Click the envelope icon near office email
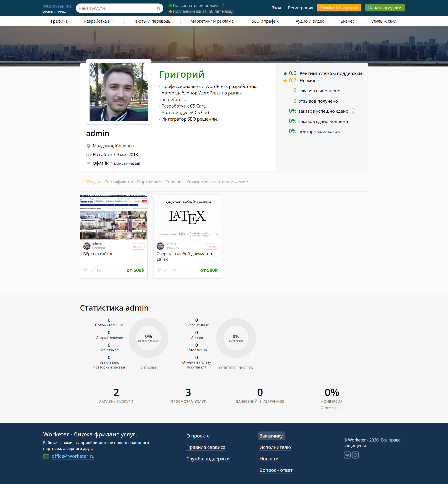The image size is (448, 484). [x=46, y=456]
